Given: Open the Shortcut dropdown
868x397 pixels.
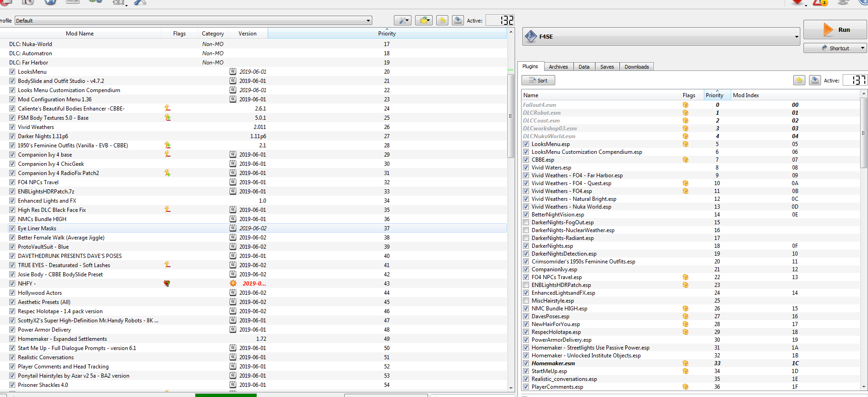Looking at the screenshot, I should pyautogui.click(x=835, y=48).
